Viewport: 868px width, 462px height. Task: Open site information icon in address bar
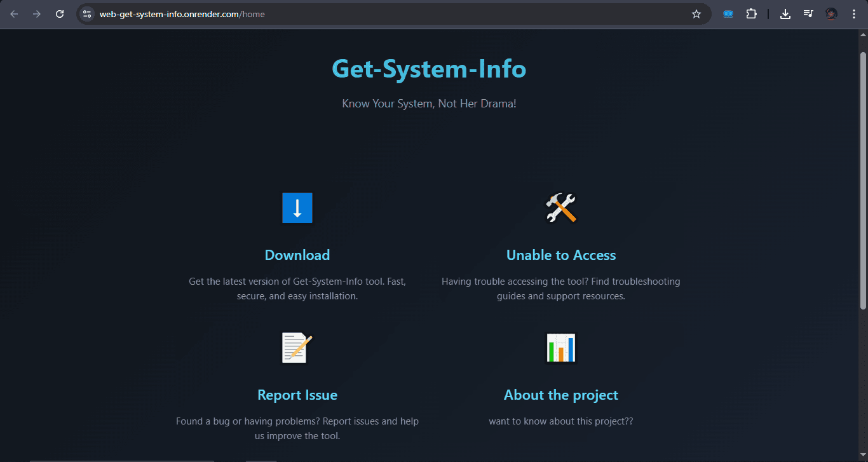click(x=88, y=14)
